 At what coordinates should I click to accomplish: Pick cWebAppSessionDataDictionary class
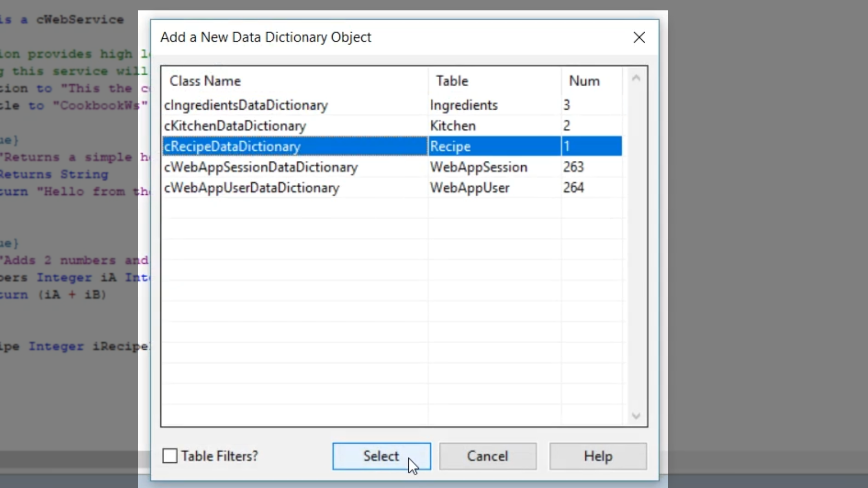[261, 167]
